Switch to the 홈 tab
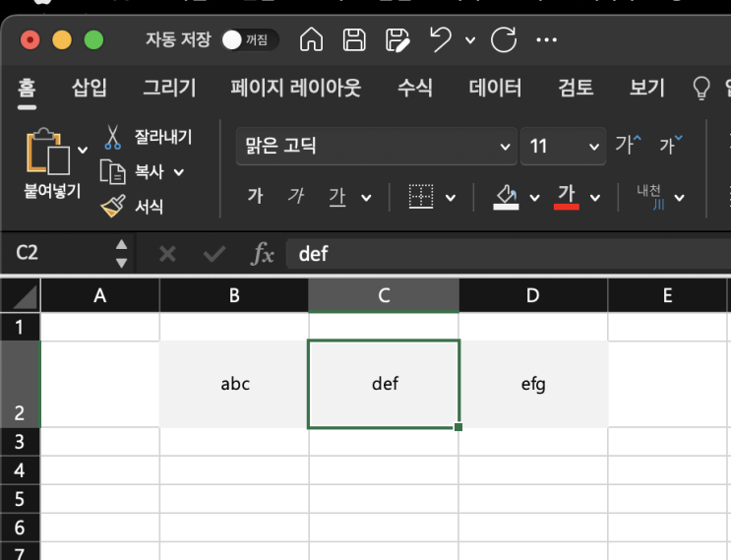Viewport: 731px width, 560px height. pyautogui.click(x=27, y=88)
